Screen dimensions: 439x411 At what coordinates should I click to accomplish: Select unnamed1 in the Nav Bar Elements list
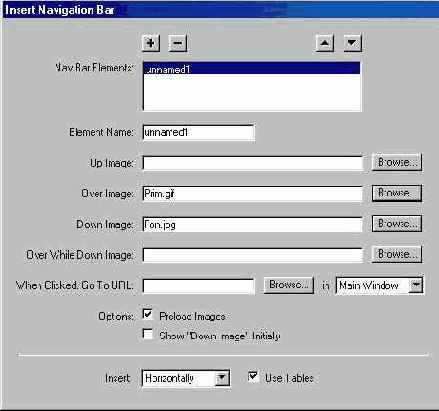(x=252, y=69)
